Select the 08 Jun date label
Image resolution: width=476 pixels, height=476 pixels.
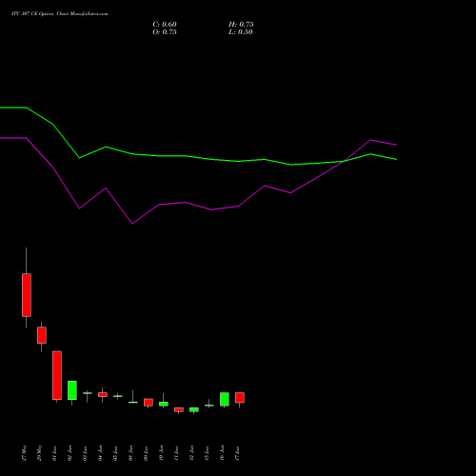coord(131,453)
